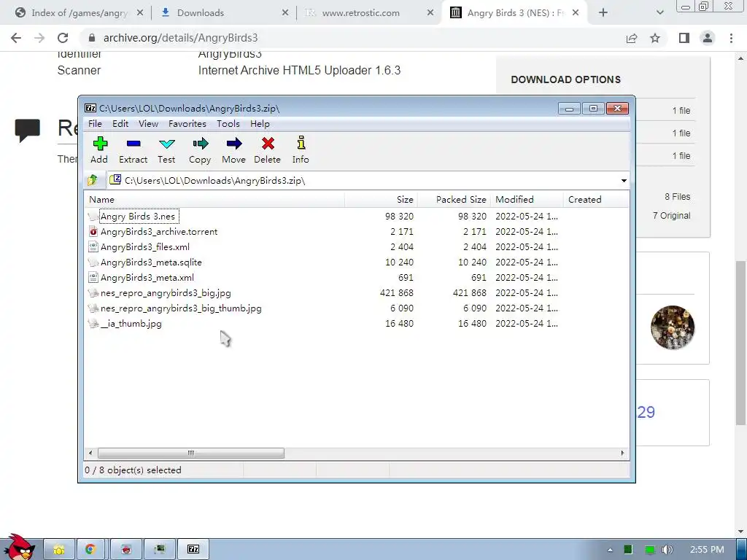Open the Chrome profile avatar

click(x=708, y=38)
